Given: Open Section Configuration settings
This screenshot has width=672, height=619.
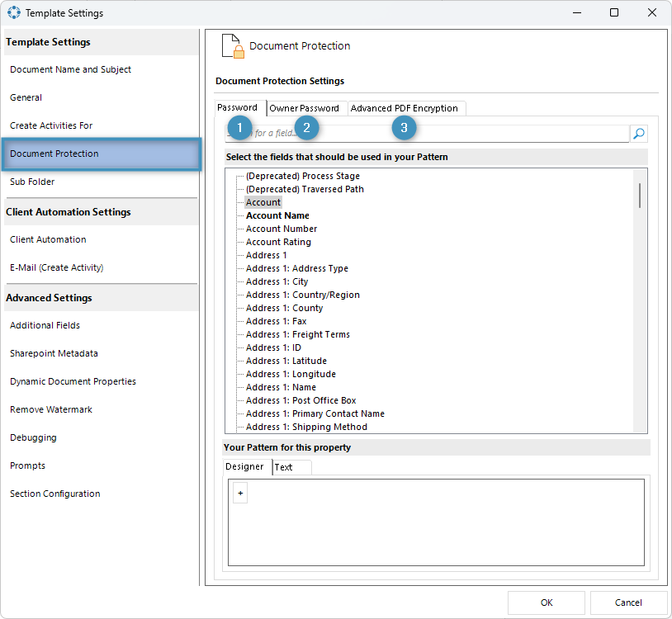Looking at the screenshot, I should point(54,494).
